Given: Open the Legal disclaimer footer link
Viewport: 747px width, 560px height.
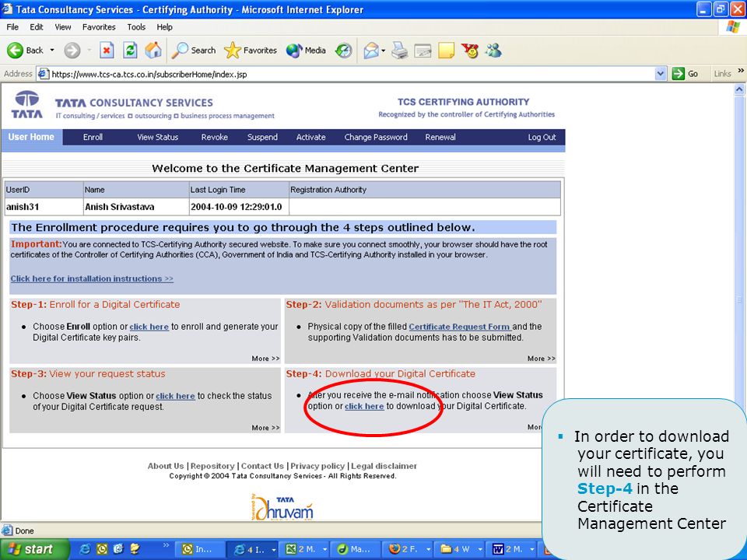Looking at the screenshot, I should pyautogui.click(x=384, y=466).
